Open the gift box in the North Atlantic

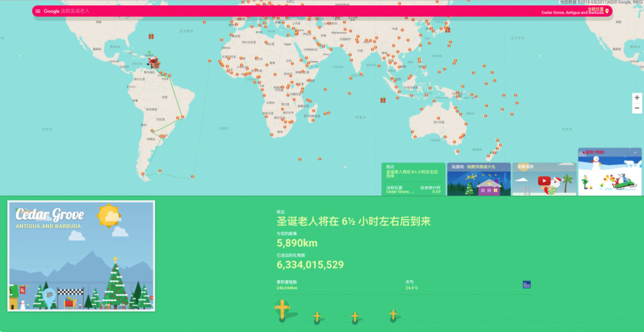tap(151, 36)
